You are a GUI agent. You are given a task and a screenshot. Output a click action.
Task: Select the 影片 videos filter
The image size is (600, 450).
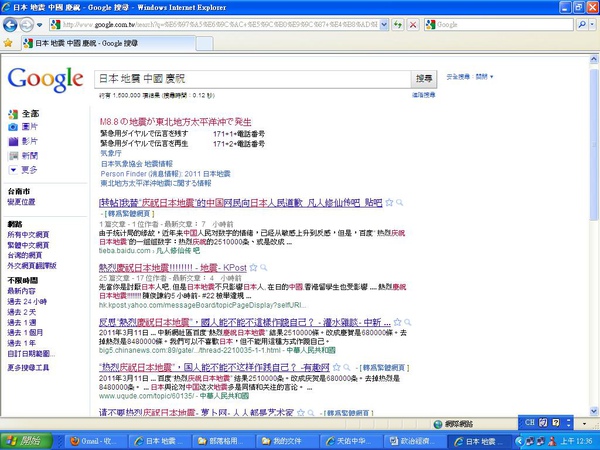[x=30, y=141]
